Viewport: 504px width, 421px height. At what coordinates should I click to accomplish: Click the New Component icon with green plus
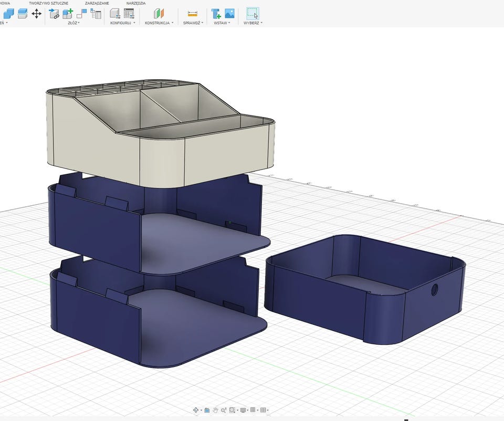pyautogui.click(x=68, y=14)
